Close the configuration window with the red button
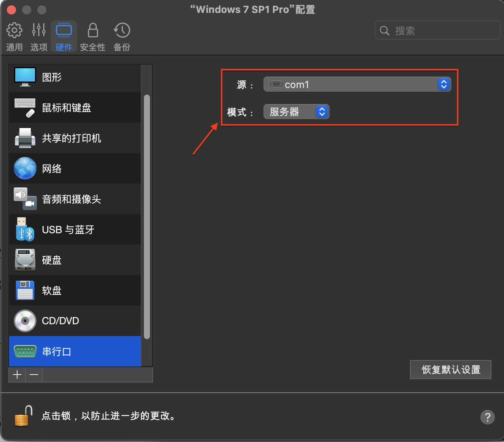Viewport: 504px width, 442px height. pyautogui.click(x=11, y=10)
